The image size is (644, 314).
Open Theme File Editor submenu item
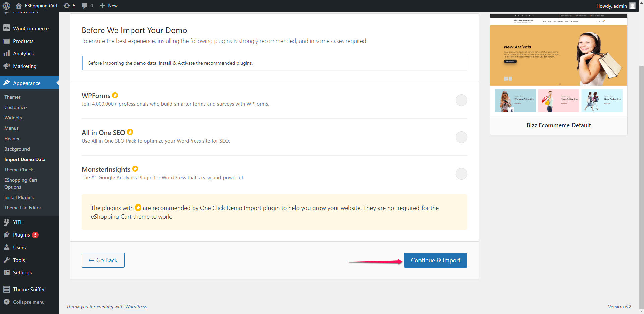click(x=23, y=208)
